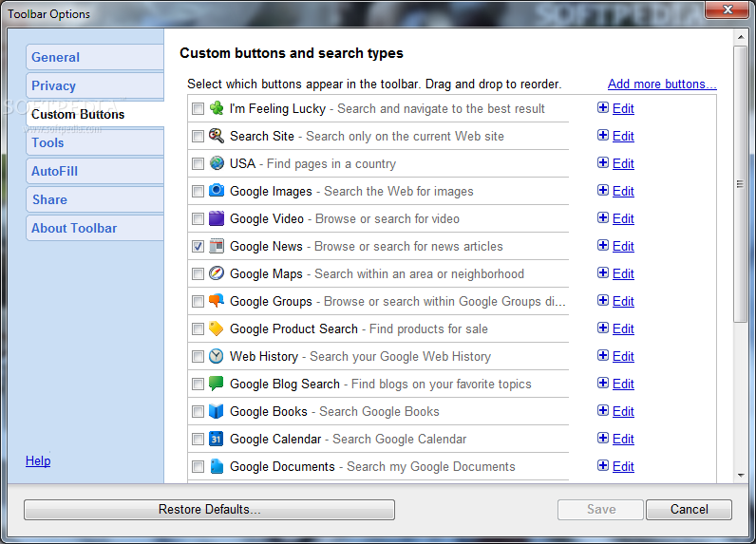Edit the Google Blog Search button
Viewport: 756px width, 544px height.
[x=623, y=384]
